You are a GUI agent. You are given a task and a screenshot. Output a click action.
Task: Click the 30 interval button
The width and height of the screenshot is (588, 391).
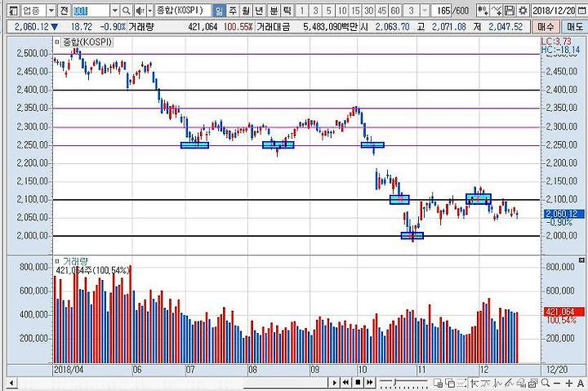368,11
